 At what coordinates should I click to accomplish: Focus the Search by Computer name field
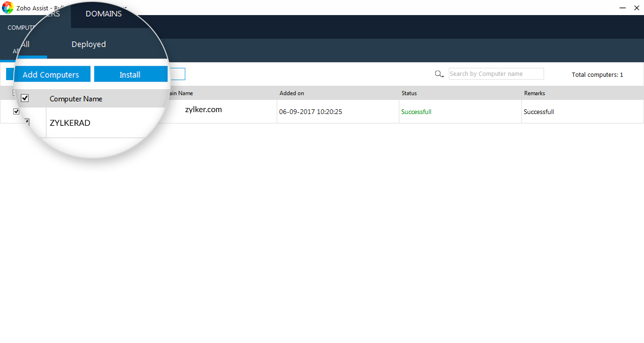[x=496, y=74]
